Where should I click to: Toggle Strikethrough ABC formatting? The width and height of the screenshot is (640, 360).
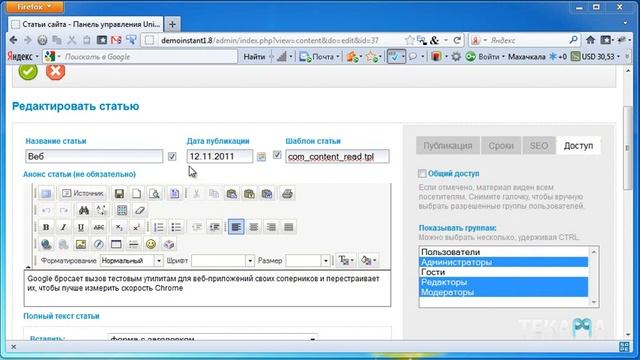coord(99,227)
